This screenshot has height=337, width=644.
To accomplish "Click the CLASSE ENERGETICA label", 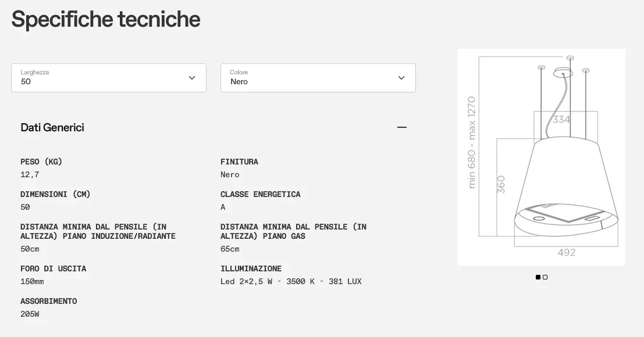I will [260, 194].
